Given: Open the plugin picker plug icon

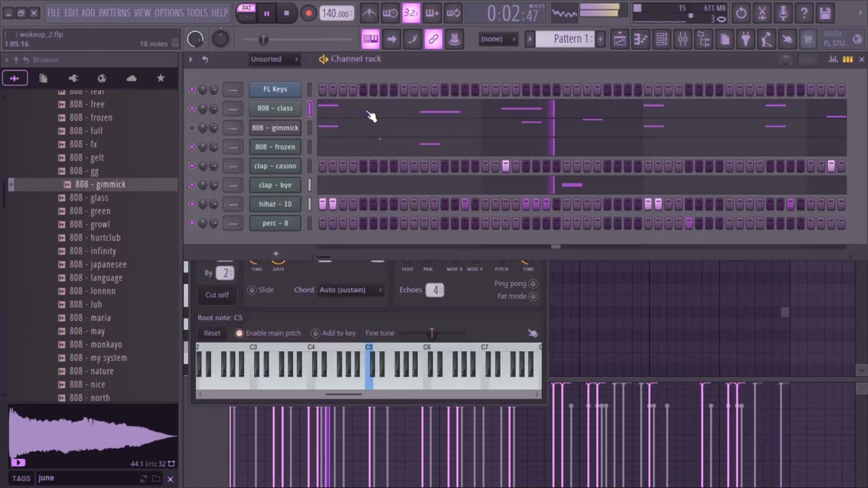Looking at the screenshot, I should 745,39.
